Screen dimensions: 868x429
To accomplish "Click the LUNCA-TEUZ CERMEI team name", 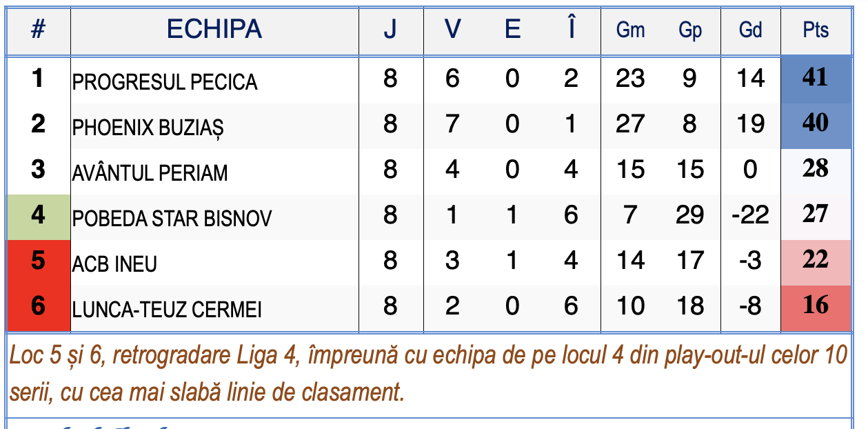I will [x=167, y=310].
